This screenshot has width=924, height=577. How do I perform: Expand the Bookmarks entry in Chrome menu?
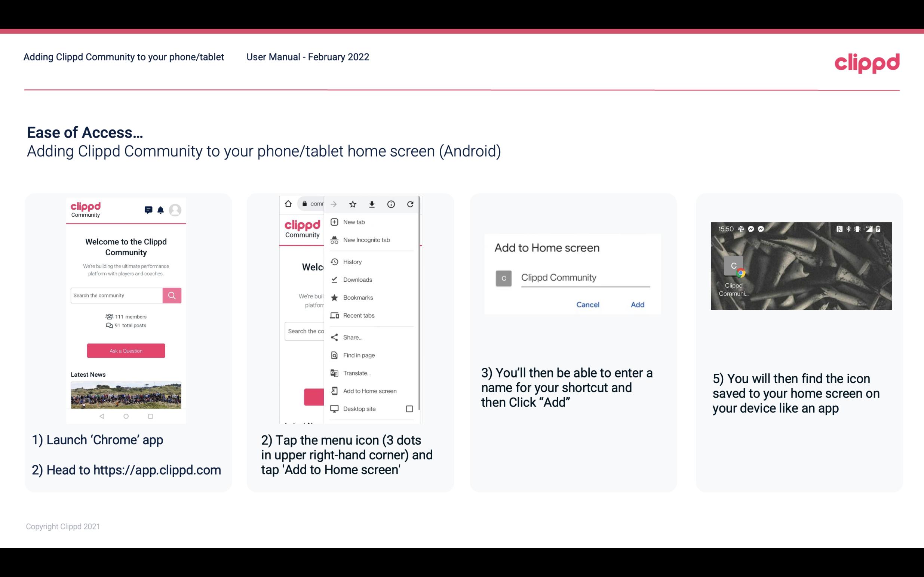point(357,297)
